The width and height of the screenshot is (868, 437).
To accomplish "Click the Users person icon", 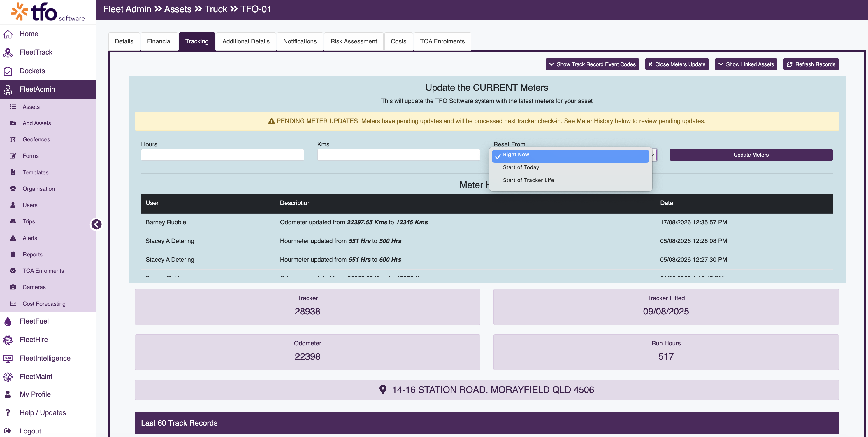I will tap(13, 205).
